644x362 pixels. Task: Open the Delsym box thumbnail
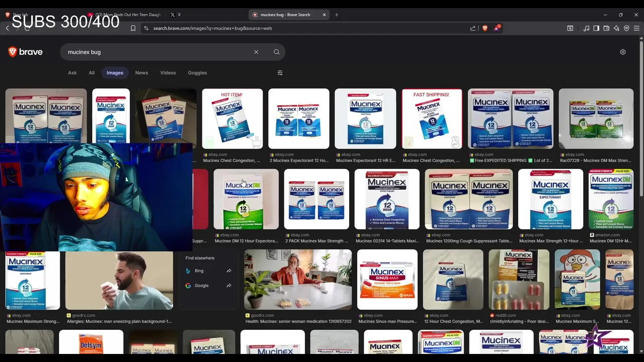coord(91,342)
